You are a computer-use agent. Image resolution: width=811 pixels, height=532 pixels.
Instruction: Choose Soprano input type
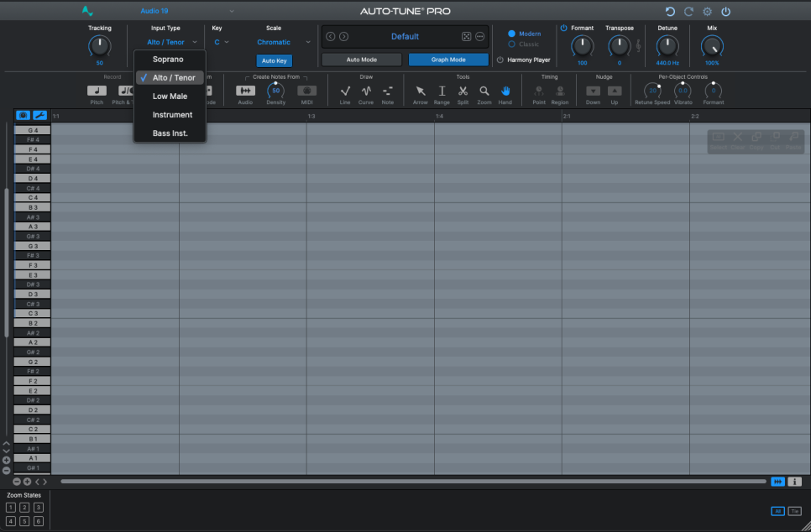[x=170, y=60]
